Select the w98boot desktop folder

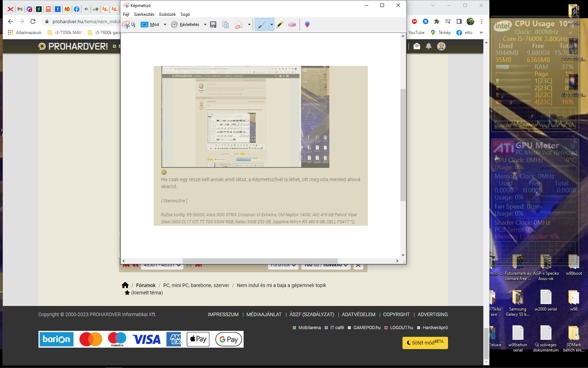(x=574, y=265)
